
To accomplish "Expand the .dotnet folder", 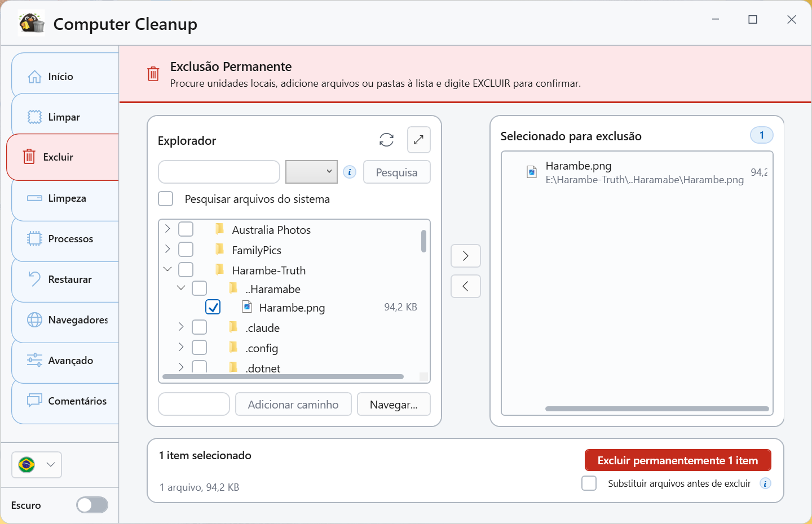I will (181, 367).
